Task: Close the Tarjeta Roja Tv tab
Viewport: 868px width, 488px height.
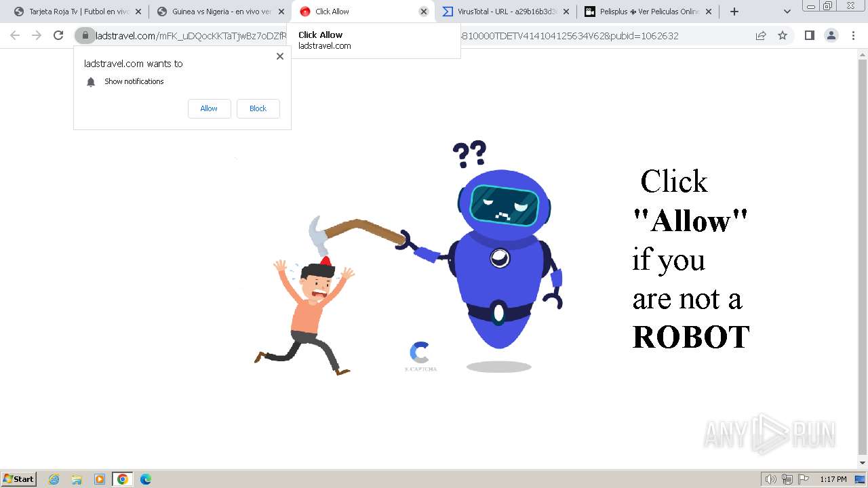Action: coord(138,12)
